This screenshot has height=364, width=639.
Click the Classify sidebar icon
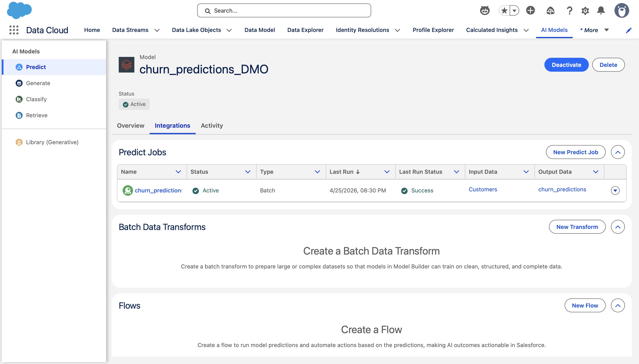(x=19, y=99)
